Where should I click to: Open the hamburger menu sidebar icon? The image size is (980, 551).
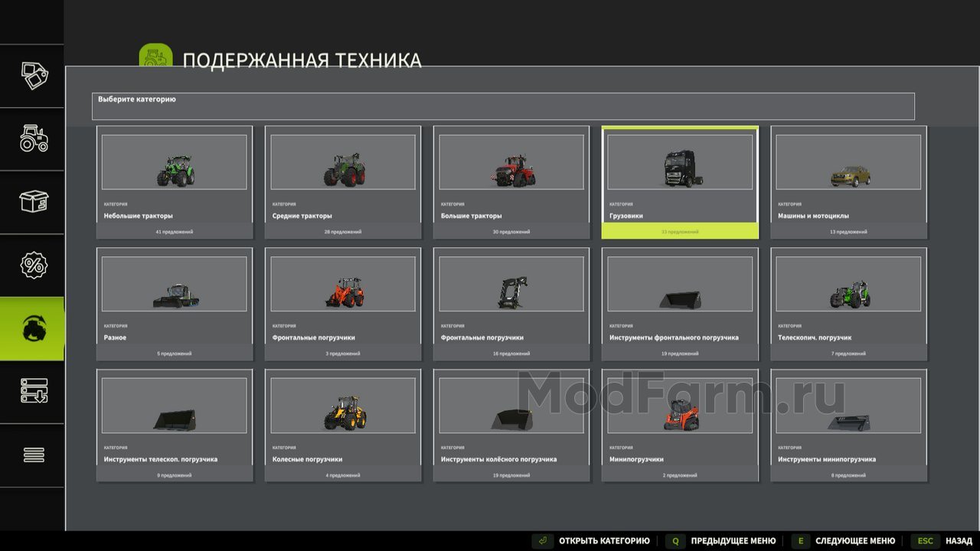[32, 455]
